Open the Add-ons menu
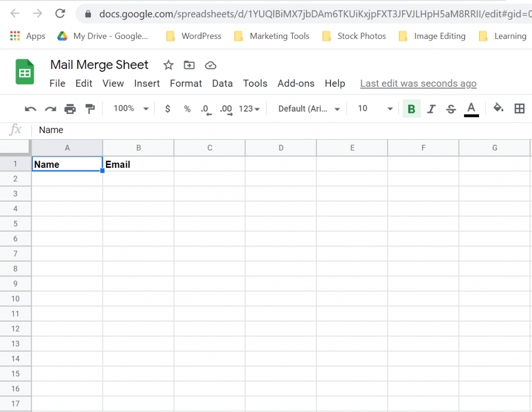 point(296,83)
